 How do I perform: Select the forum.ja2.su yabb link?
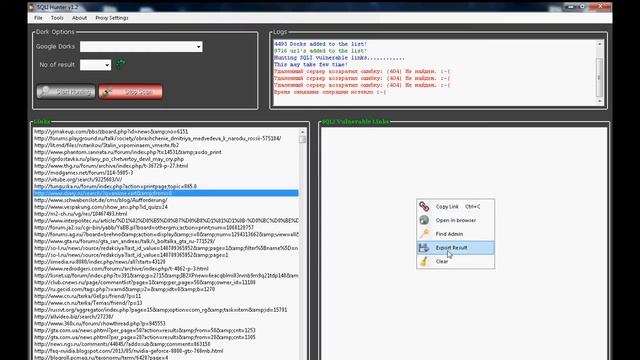(x=166, y=227)
